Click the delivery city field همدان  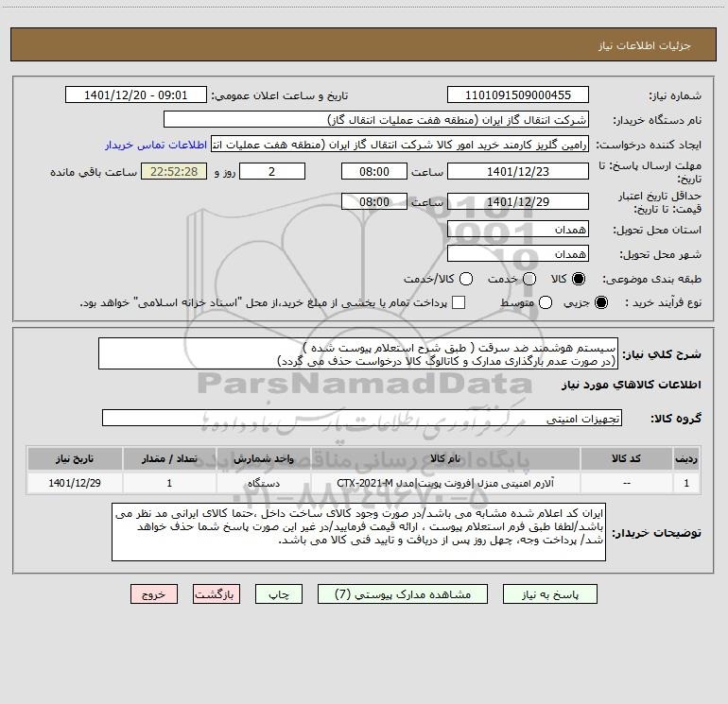click(x=518, y=253)
